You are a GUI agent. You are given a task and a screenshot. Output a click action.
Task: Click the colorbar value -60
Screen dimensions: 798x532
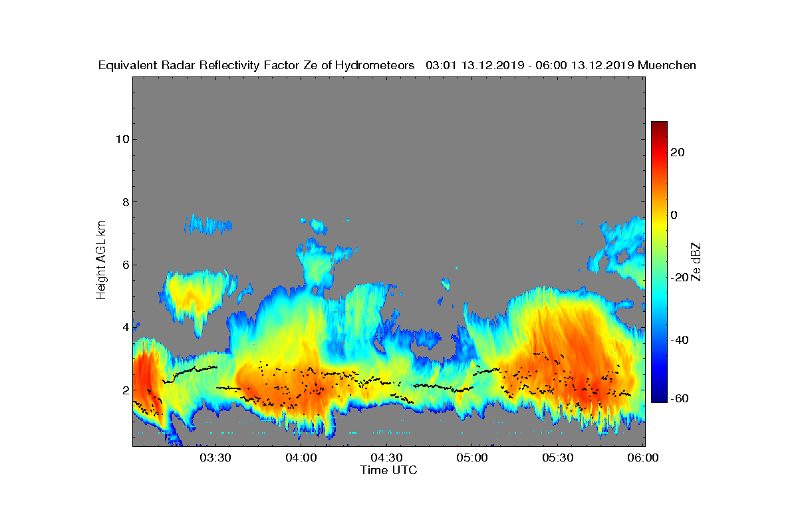(680, 398)
